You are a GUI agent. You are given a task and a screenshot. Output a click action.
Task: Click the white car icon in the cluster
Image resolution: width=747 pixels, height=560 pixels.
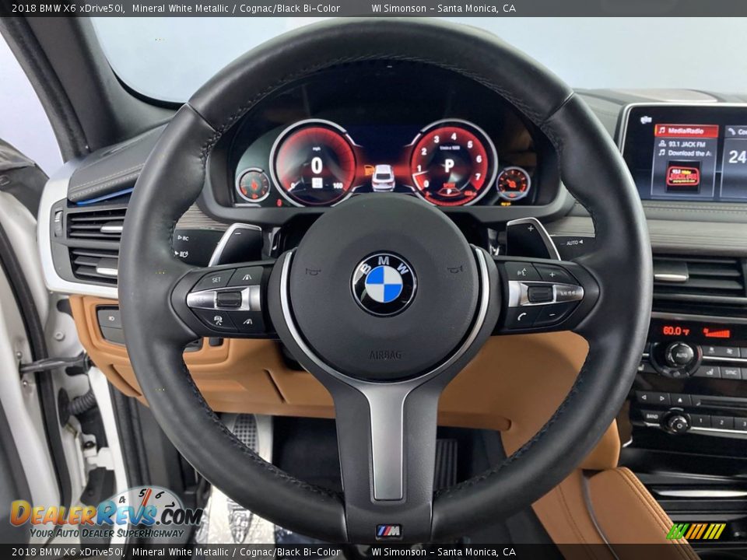point(383,177)
